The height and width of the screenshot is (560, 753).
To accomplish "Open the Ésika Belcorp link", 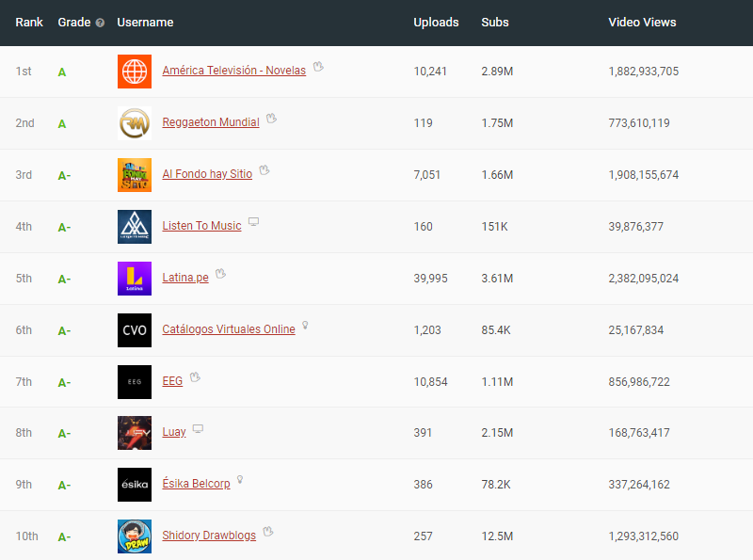I will [196, 484].
